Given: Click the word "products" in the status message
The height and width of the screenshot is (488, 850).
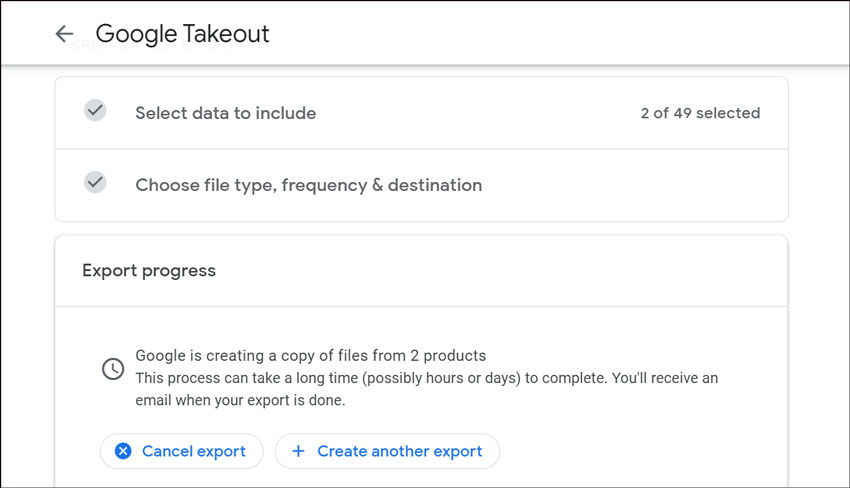Looking at the screenshot, I should tap(456, 356).
